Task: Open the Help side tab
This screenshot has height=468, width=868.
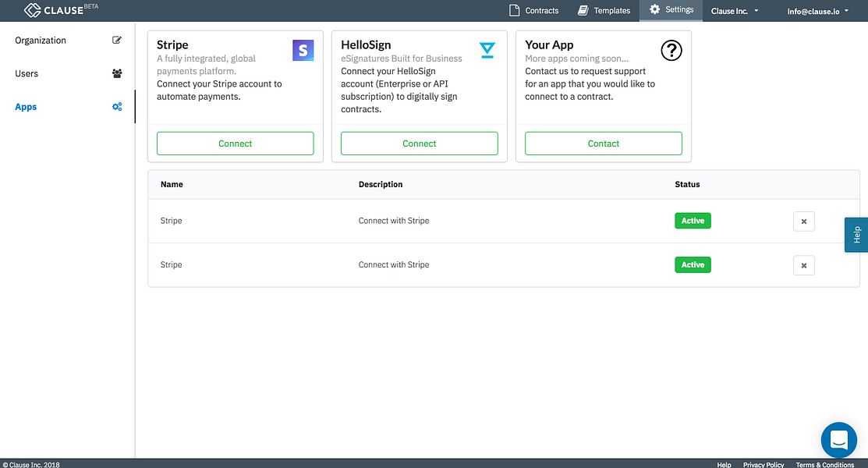Action: tap(856, 235)
